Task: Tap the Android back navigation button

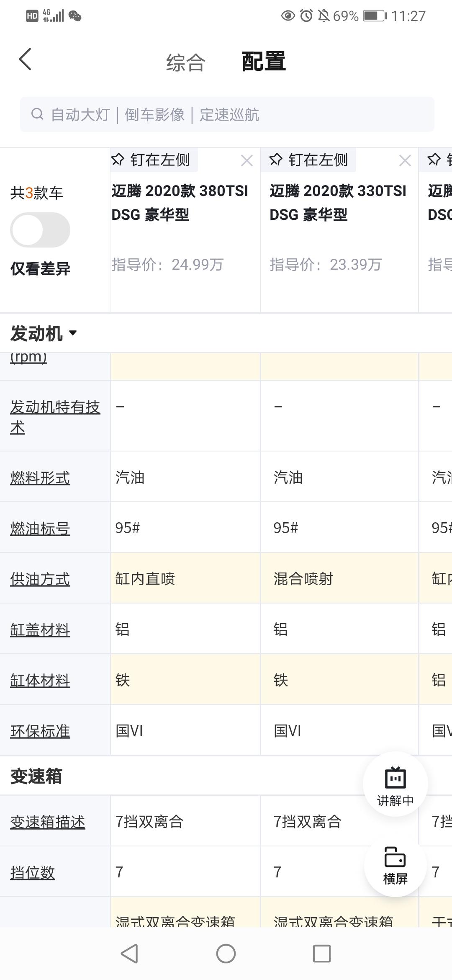Action: coord(129,954)
